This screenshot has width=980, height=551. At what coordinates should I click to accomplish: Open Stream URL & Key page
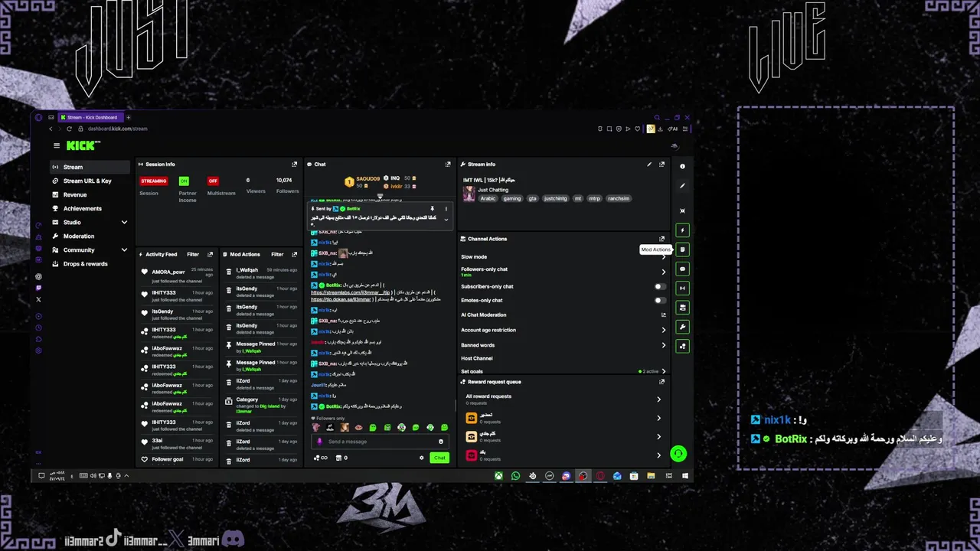[90, 181]
